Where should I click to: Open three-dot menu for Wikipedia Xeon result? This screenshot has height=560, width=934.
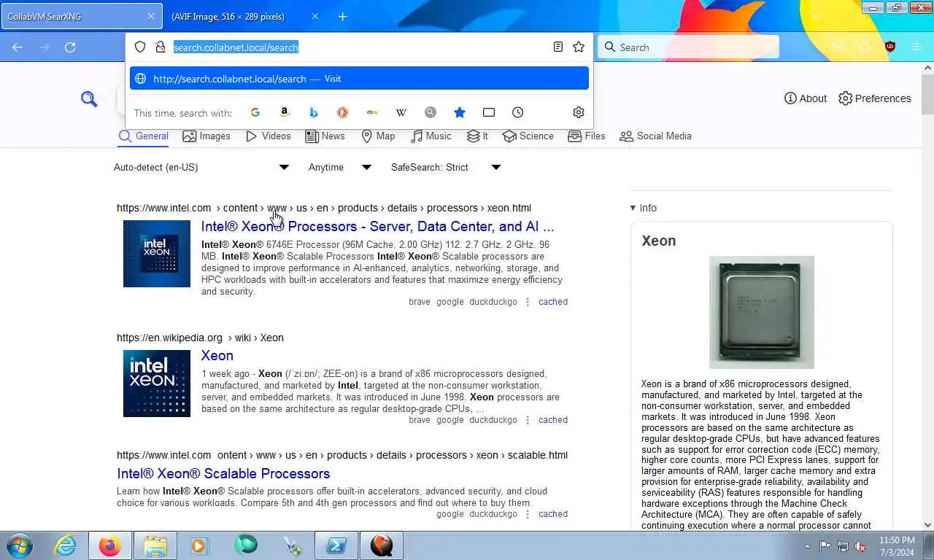click(528, 420)
